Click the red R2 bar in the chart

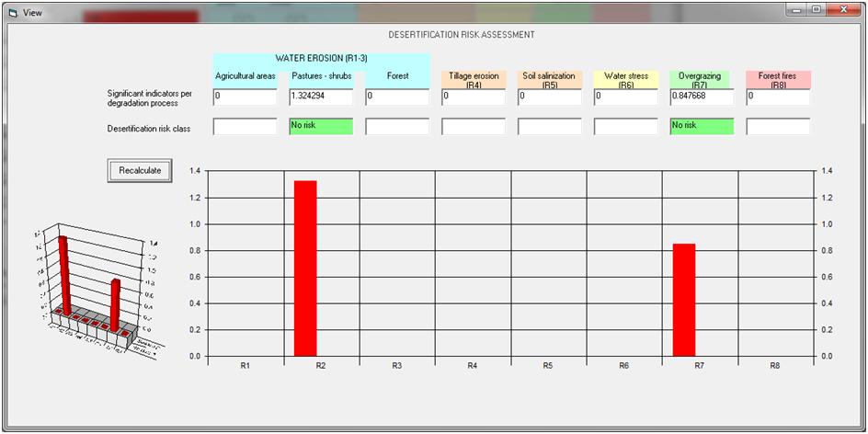coord(305,268)
